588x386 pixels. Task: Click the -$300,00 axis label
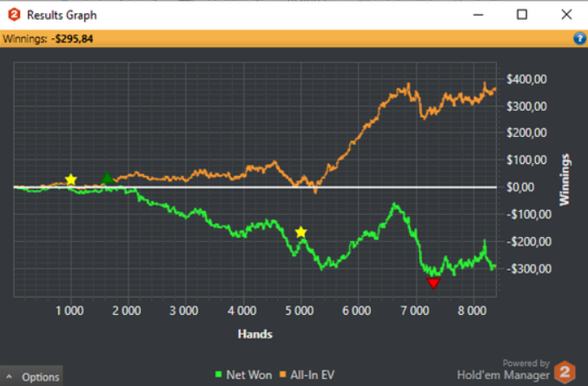click(x=529, y=268)
